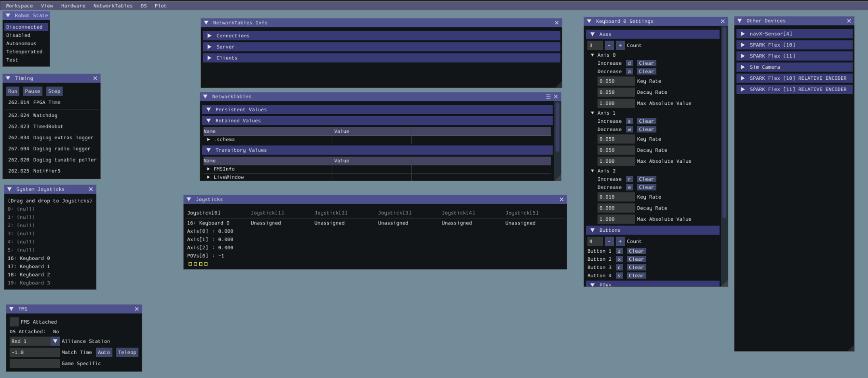
Task: Enable the FMS Attached checkbox
Action: 14,322
